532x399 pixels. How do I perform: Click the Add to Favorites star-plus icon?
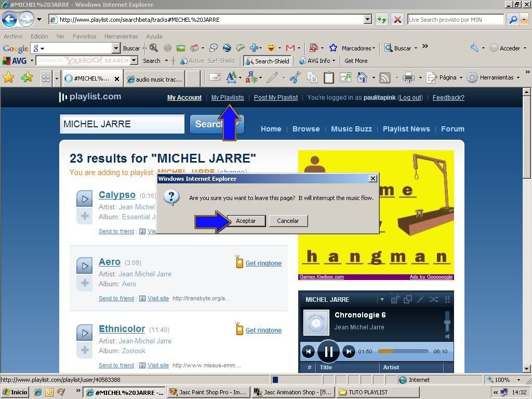27,78
